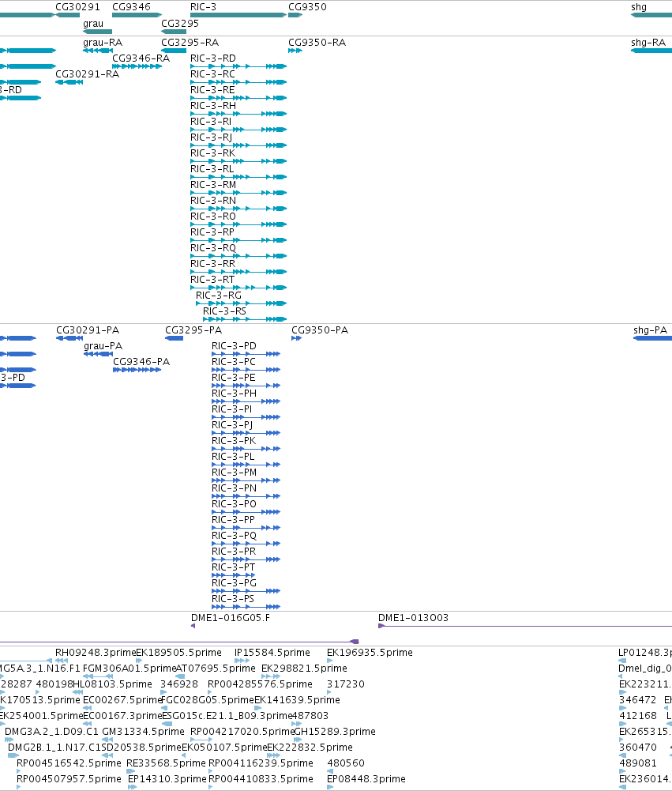The width and height of the screenshot is (672, 791).
Task: Click transcript RIC-3-RK
Action: pos(238,161)
